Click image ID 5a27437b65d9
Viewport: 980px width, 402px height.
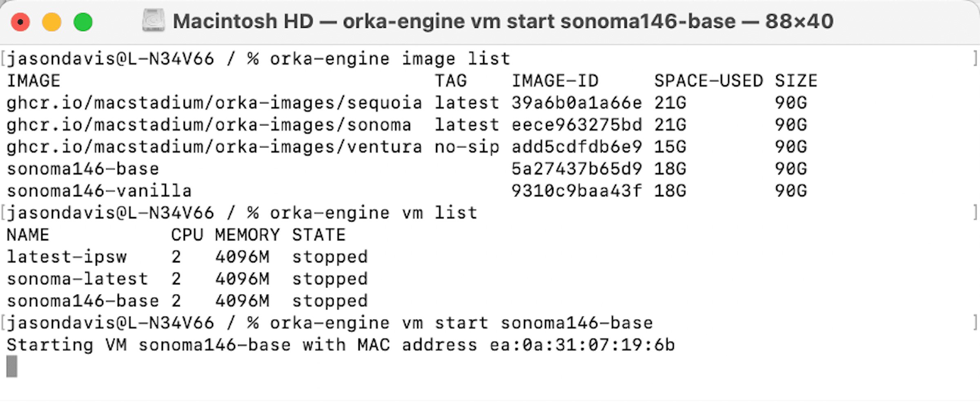(x=577, y=169)
